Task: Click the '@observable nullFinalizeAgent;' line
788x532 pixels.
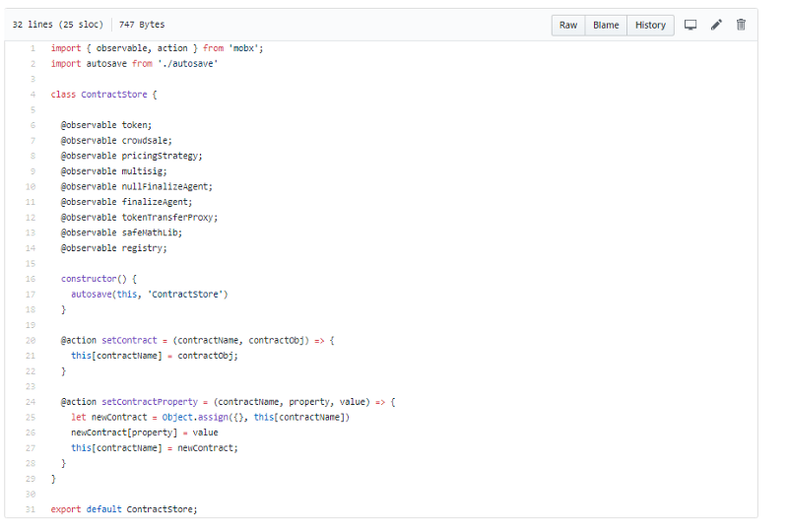Action: [x=137, y=186]
